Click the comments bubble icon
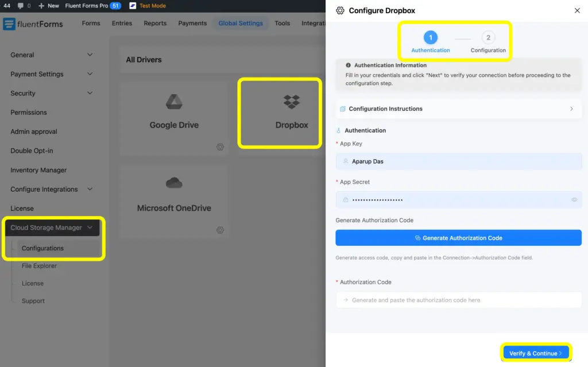The image size is (588, 367). click(x=21, y=6)
